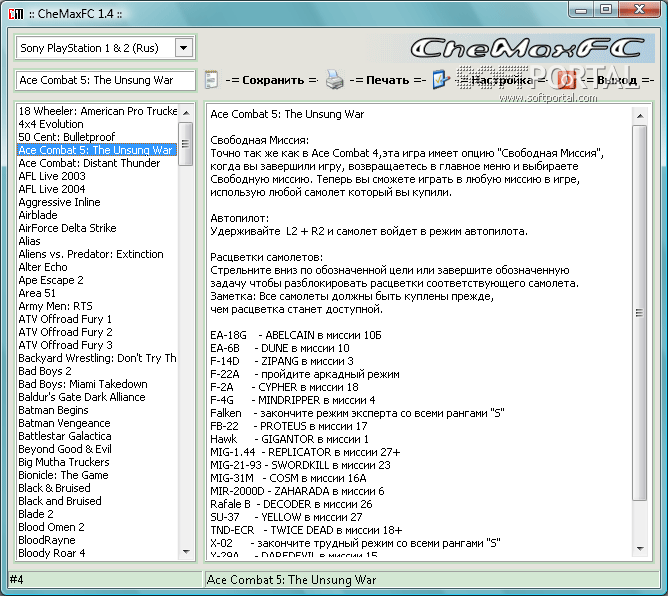Click the cheat text scrollbar thumb

point(639,313)
